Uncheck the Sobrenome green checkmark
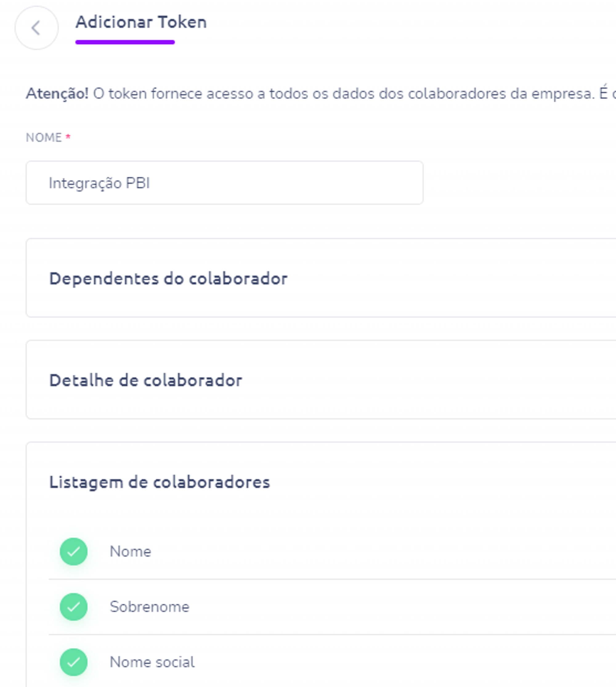The height and width of the screenshot is (687, 616). tap(73, 606)
